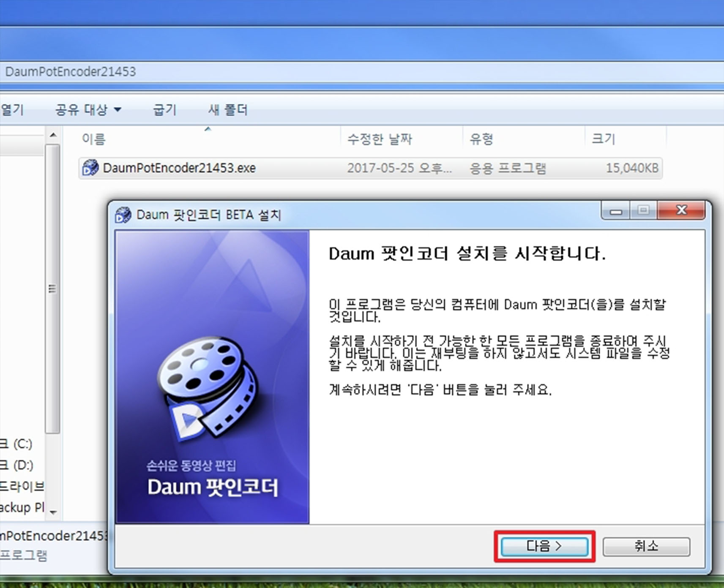
Task: Click the 2017-05-25 modified date cell
Action: pyautogui.click(x=399, y=168)
